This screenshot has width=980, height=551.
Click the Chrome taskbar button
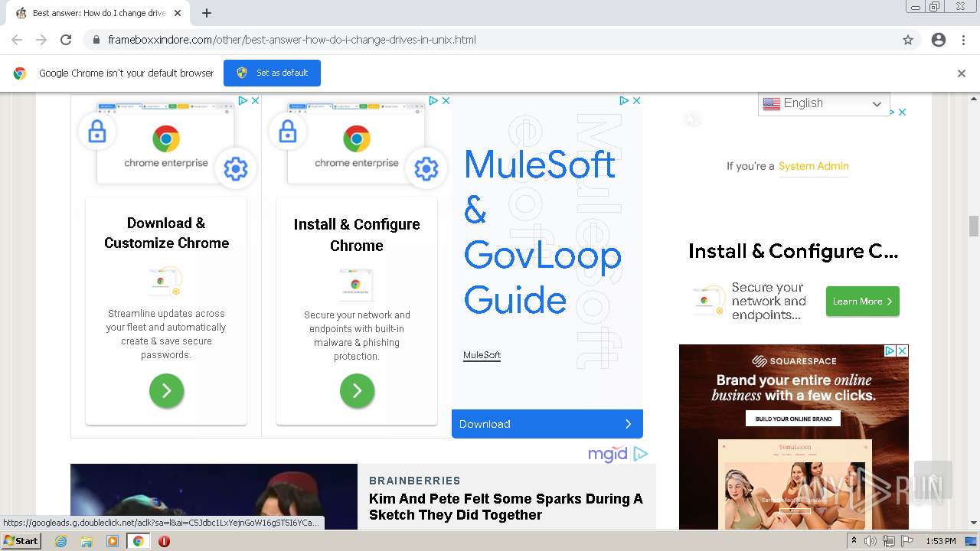coord(138,541)
